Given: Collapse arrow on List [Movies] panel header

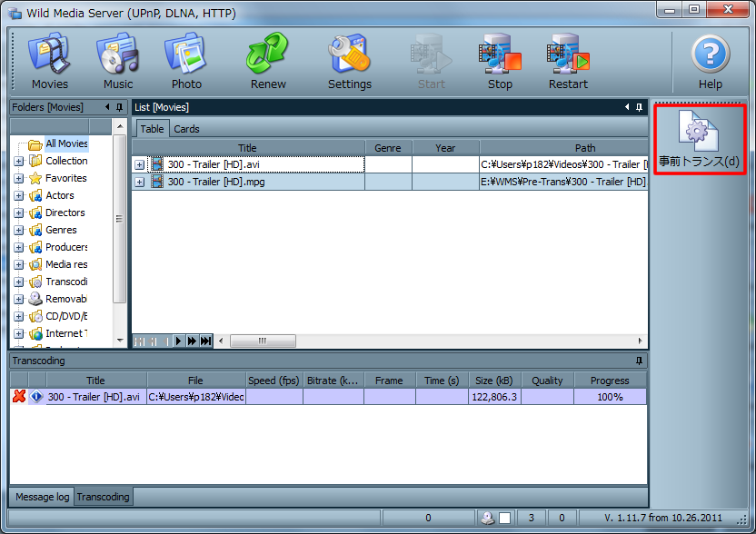Looking at the screenshot, I should pyautogui.click(x=626, y=107).
